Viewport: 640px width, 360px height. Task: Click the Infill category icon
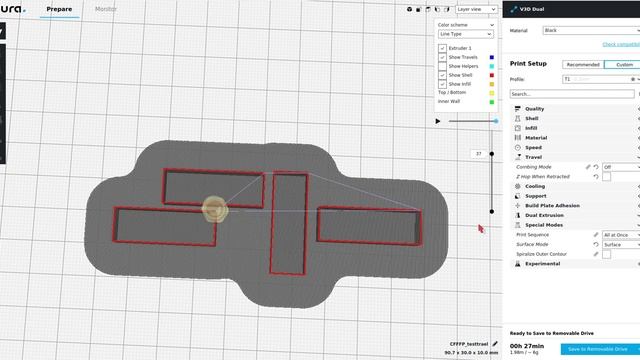pyautogui.click(x=518, y=128)
